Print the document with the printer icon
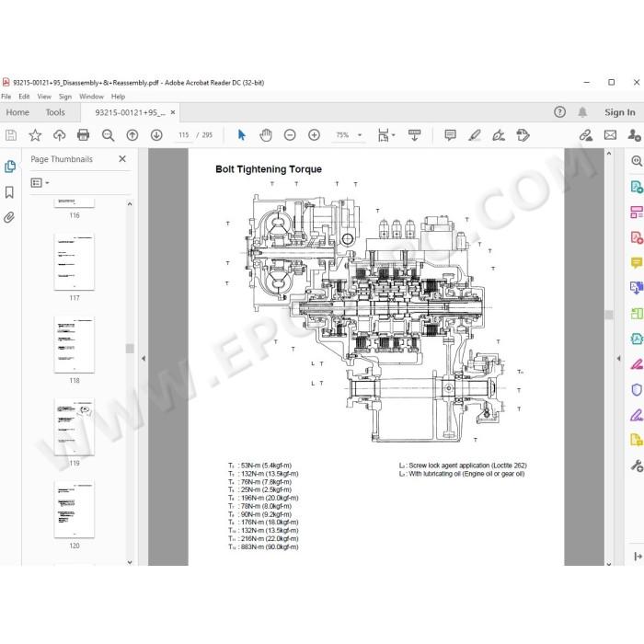Viewport: 644px width, 644px height. (84, 135)
